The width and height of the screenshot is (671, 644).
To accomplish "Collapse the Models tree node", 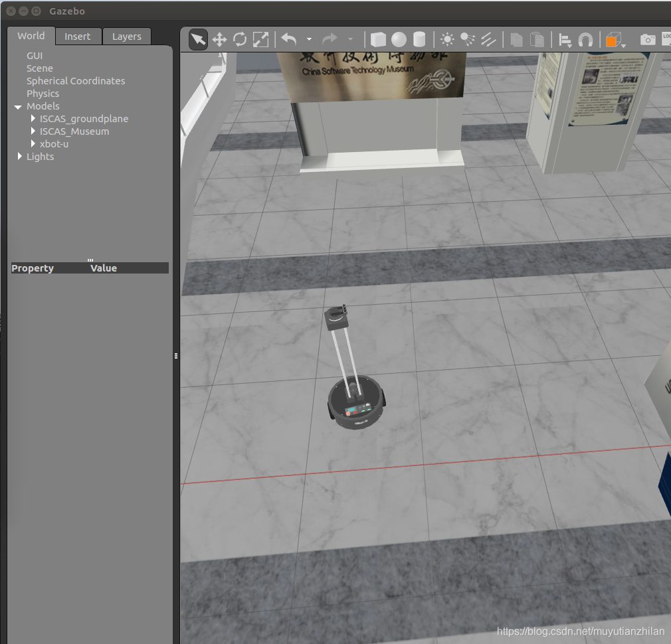I will pos(18,106).
